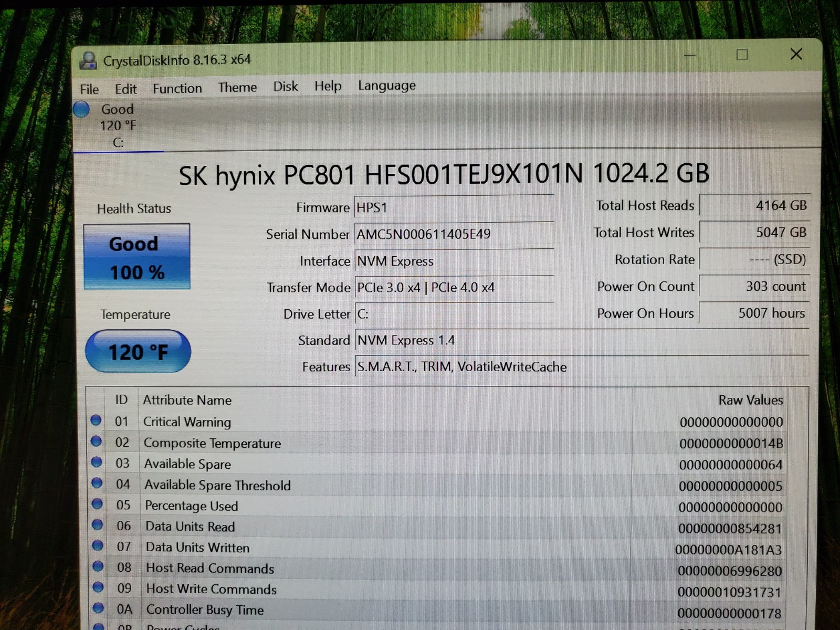
Task: Click the status dot for the Available Spare row
Action: 97,462
